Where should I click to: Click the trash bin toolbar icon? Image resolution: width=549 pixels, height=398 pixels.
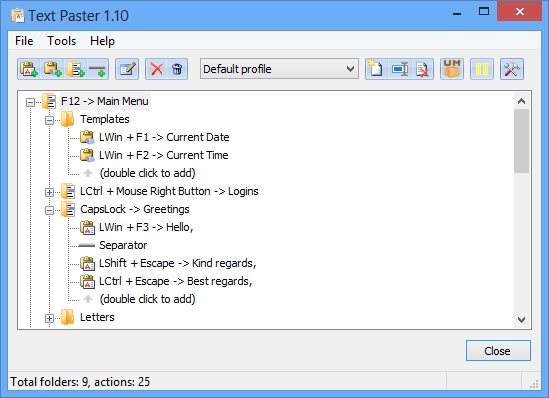click(177, 69)
